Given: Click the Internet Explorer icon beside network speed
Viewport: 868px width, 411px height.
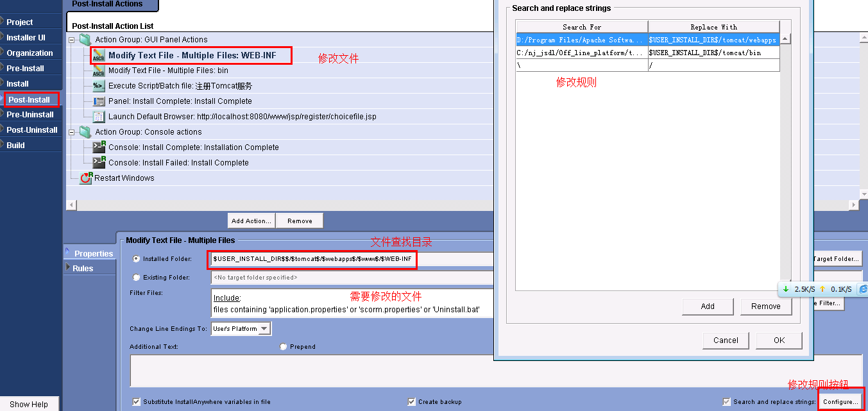Looking at the screenshot, I should click(864, 289).
